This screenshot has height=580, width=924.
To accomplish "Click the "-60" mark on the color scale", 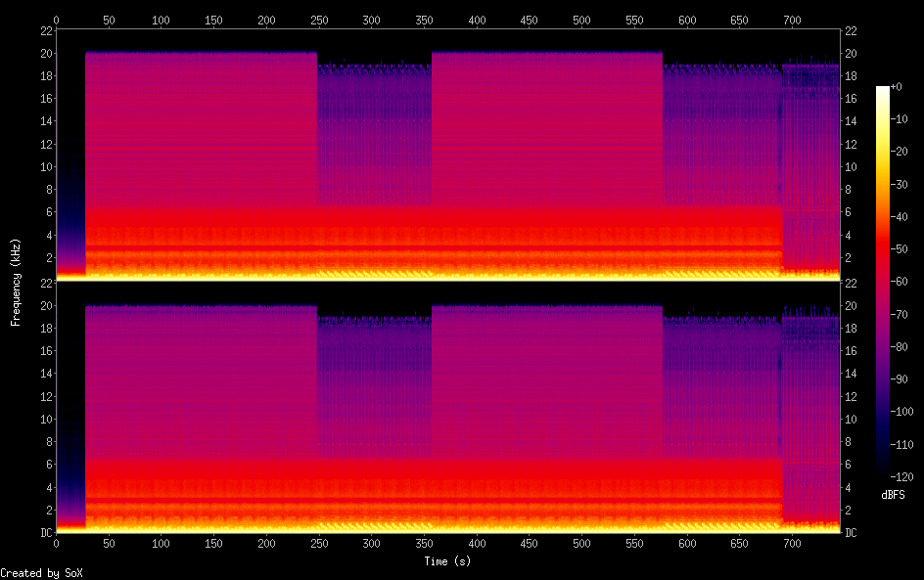I will point(906,283).
